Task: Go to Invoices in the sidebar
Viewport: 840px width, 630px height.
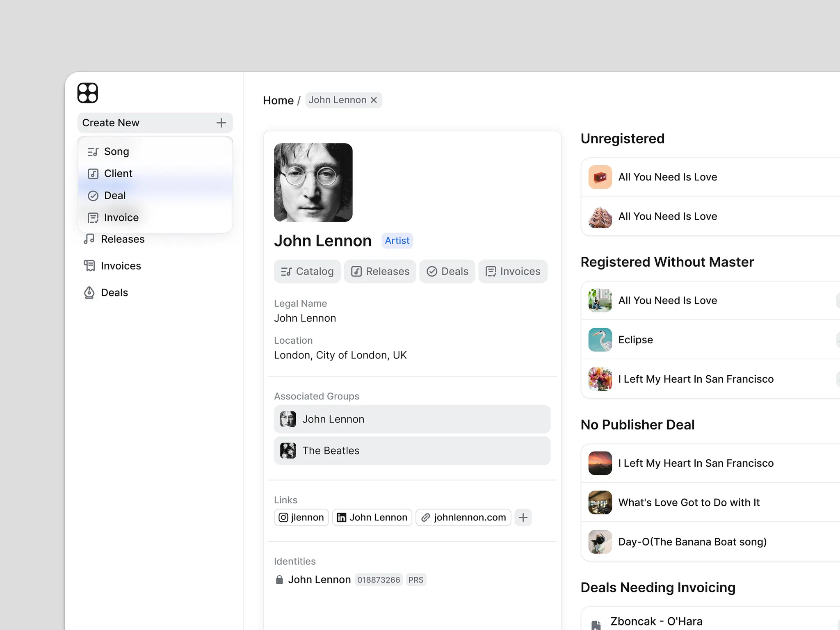Action: [121, 266]
